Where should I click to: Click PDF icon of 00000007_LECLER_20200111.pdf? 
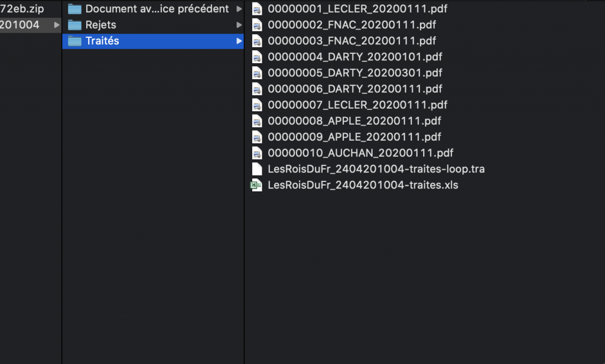coord(257,105)
